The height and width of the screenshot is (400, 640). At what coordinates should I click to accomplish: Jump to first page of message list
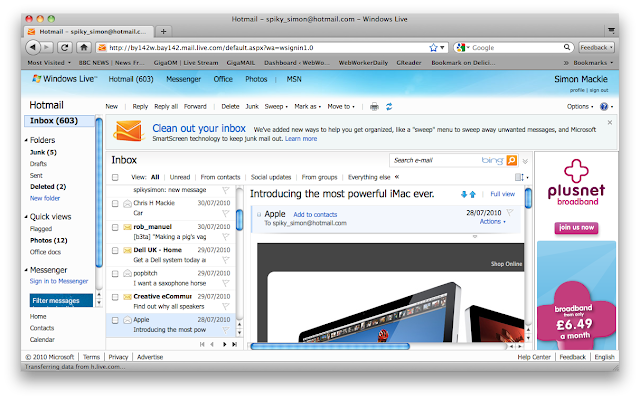pos(202,344)
